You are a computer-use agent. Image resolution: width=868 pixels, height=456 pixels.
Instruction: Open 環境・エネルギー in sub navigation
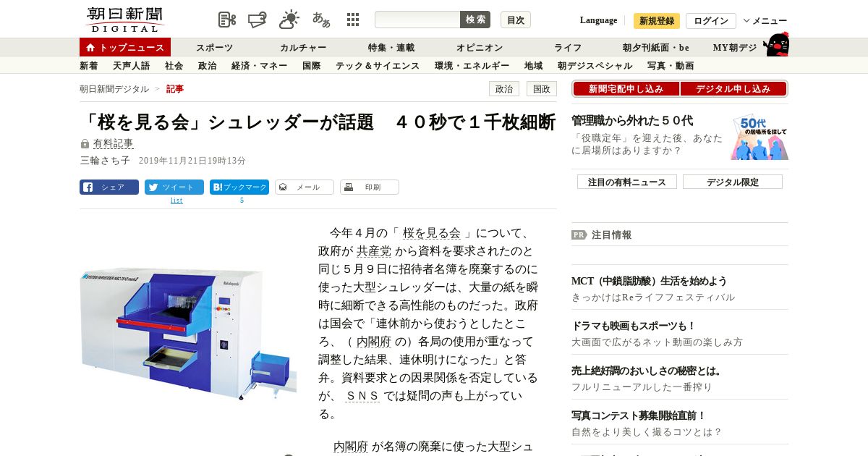[472, 66]
